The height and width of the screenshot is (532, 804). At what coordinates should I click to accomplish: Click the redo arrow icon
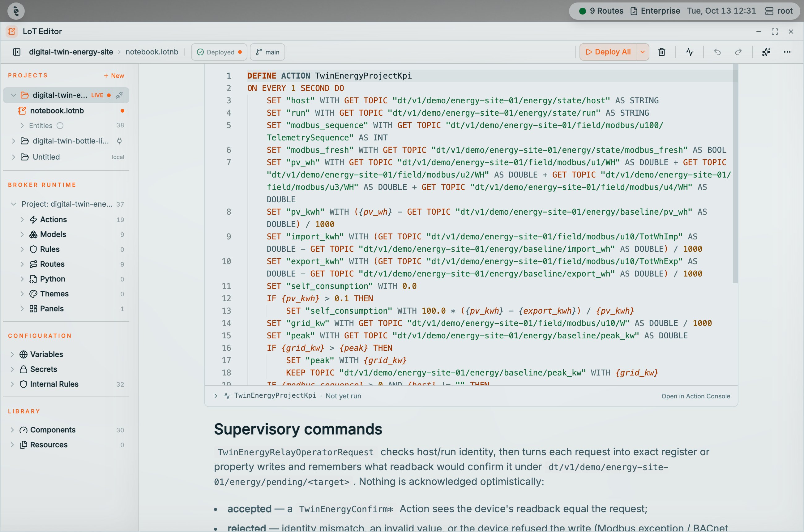(x=738, y=52)
